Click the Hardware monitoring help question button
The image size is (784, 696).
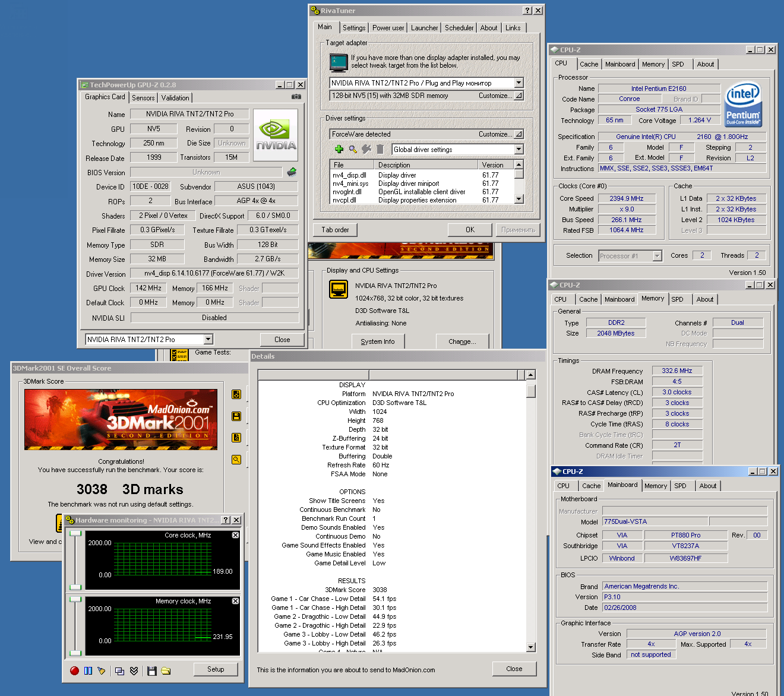(226, 520)
